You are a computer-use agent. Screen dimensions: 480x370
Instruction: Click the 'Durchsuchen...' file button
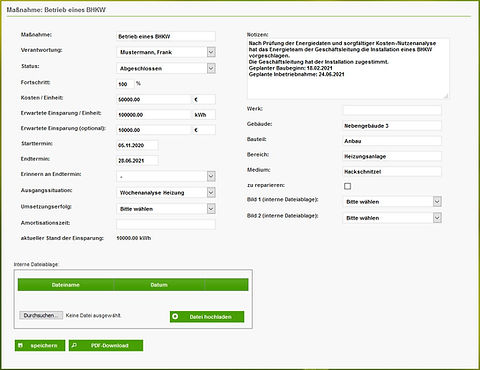point(41,315)
